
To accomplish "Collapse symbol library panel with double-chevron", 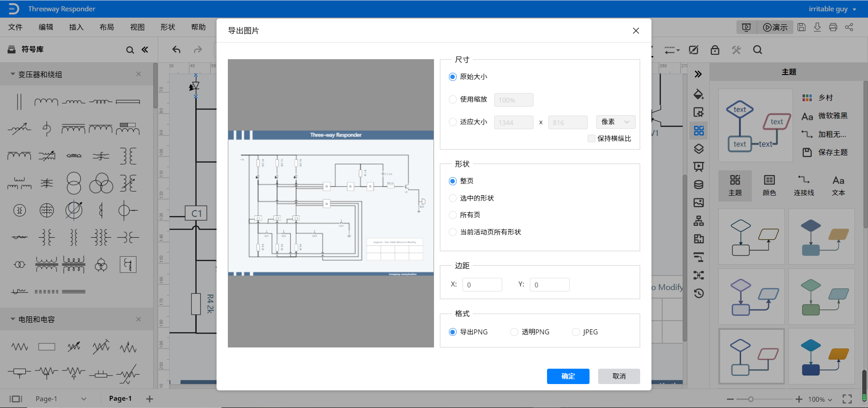I will 145,50.
